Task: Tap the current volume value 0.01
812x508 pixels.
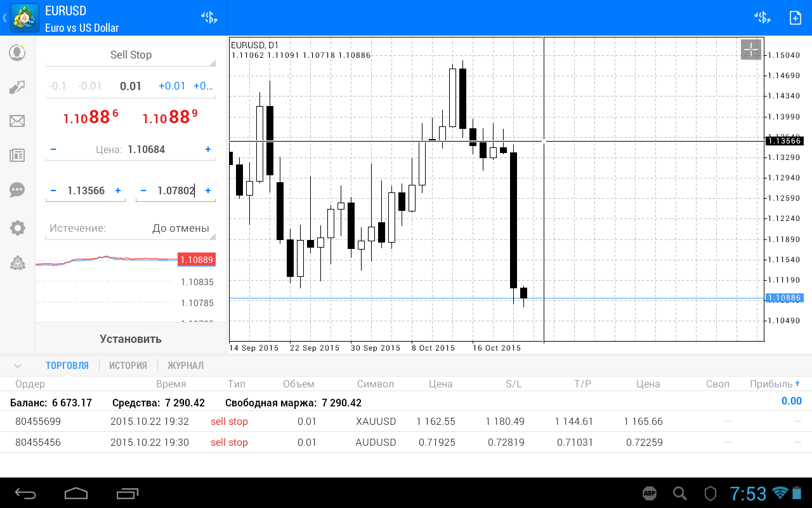Action: click(131, 86)
